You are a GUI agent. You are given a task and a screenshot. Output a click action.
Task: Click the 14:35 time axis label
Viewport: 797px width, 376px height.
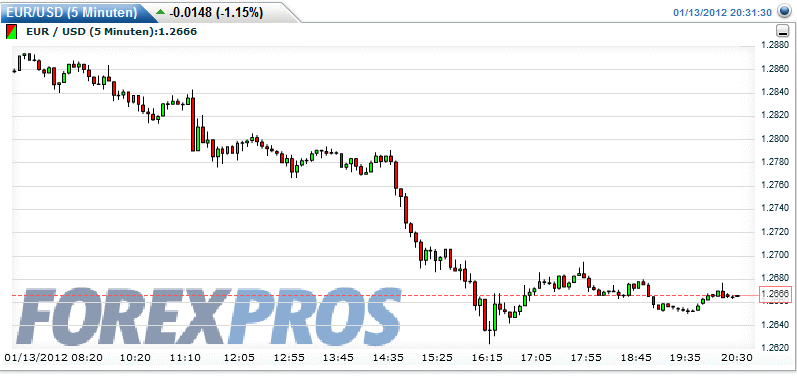coord(389,358)
